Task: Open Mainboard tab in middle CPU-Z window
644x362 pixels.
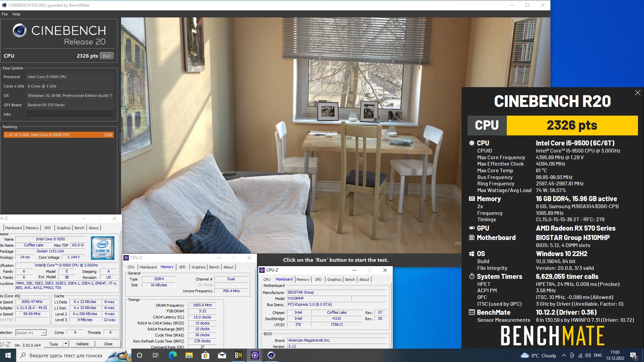Action: tap(148, 267)
